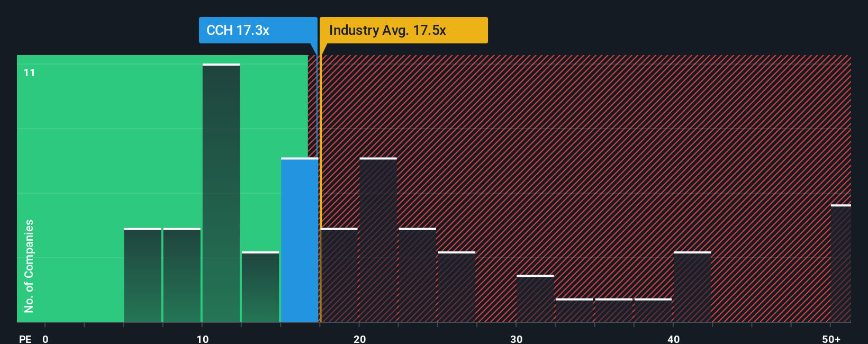Click the histogram bar just above PE 40
The width and height of the screenshot is (868, 344).
(x=692, y=287)
